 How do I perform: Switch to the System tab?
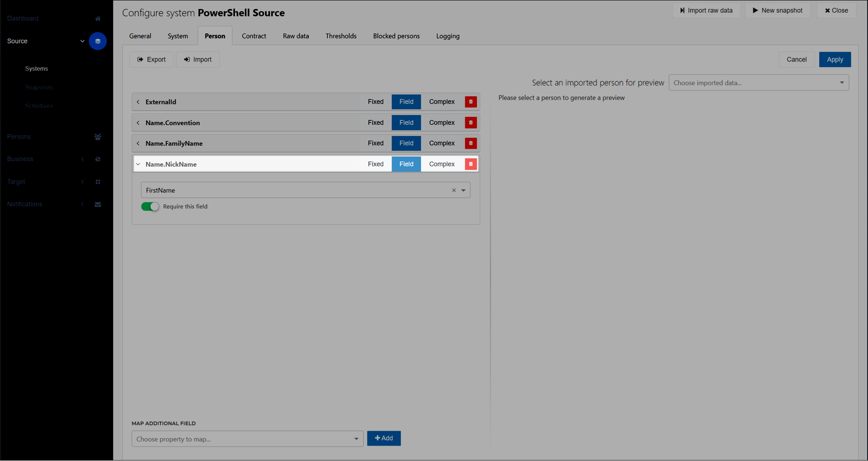click(178, 36)
